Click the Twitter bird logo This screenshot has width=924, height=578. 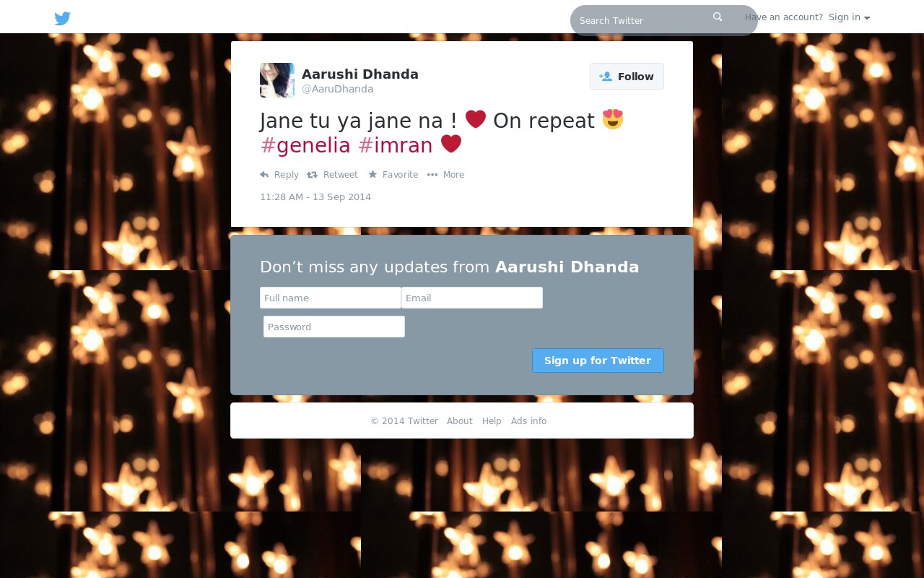[63, 19]
